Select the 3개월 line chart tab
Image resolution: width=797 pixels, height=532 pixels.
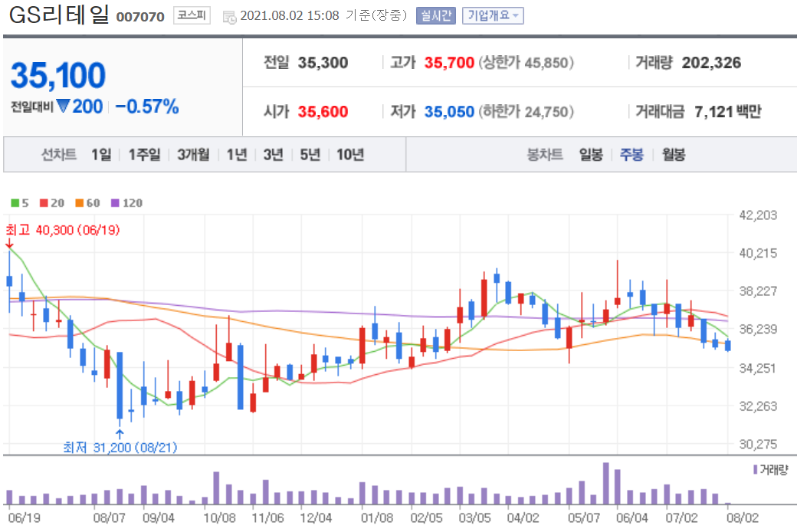tap(193, 154)
